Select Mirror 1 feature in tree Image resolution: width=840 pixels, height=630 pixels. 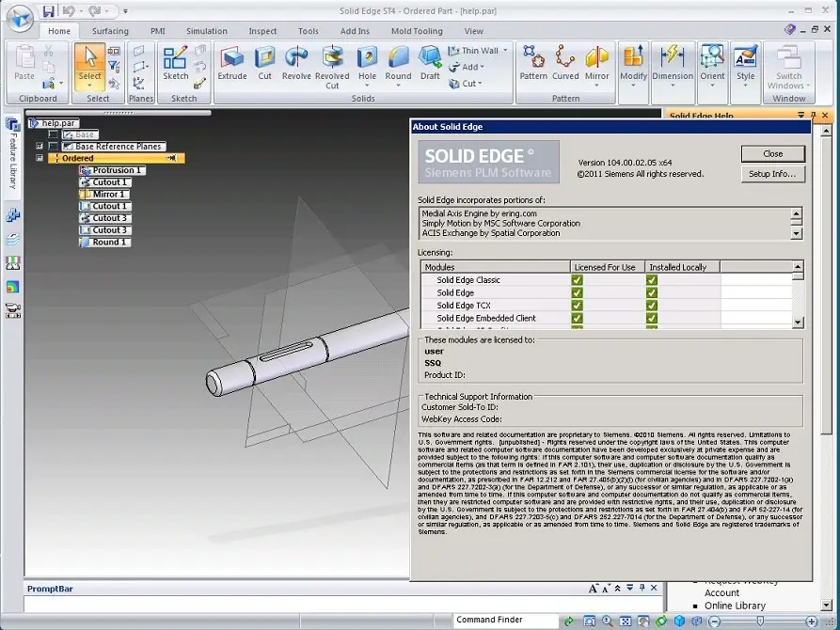tap(104, 194)
